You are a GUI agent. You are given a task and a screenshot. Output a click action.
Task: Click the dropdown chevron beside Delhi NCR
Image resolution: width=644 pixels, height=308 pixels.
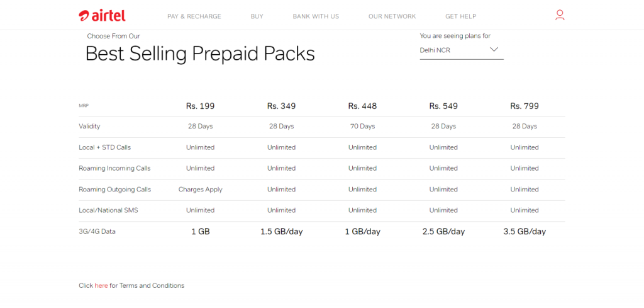click(494, 49)
